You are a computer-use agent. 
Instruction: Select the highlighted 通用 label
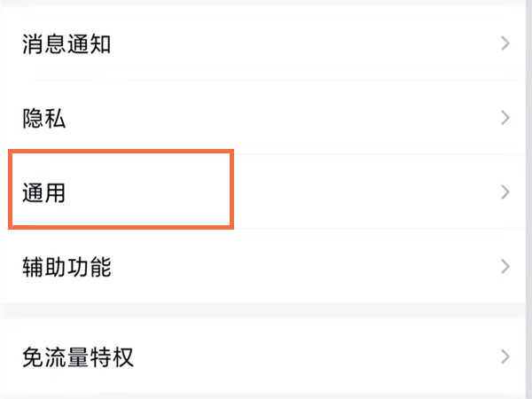[44, 192]
